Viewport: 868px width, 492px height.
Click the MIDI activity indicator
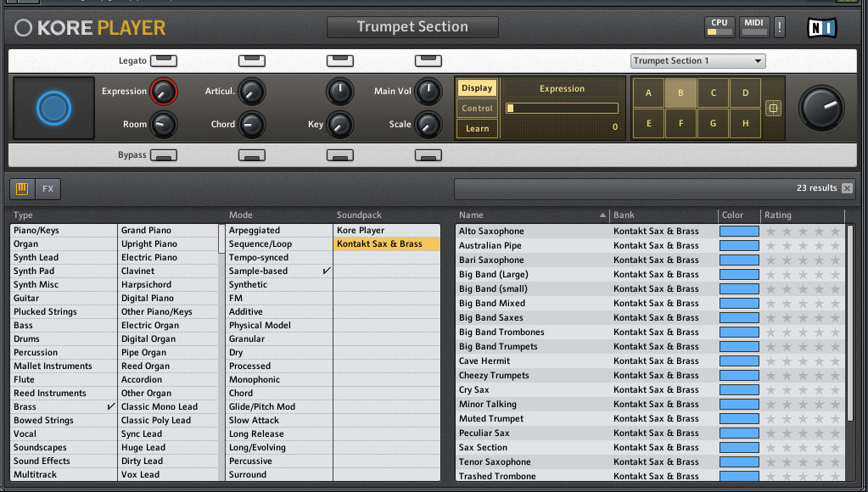pos(753,26)
